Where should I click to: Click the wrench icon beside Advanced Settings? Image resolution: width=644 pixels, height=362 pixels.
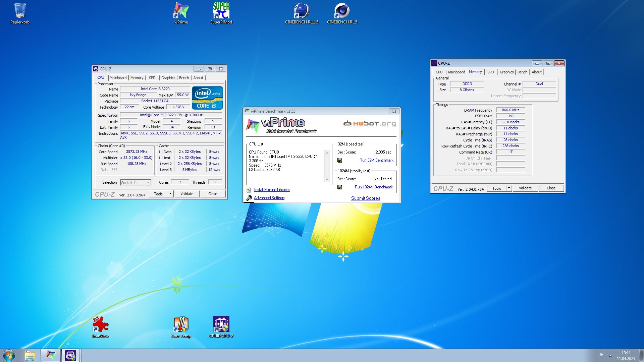(x=249, y=198)
